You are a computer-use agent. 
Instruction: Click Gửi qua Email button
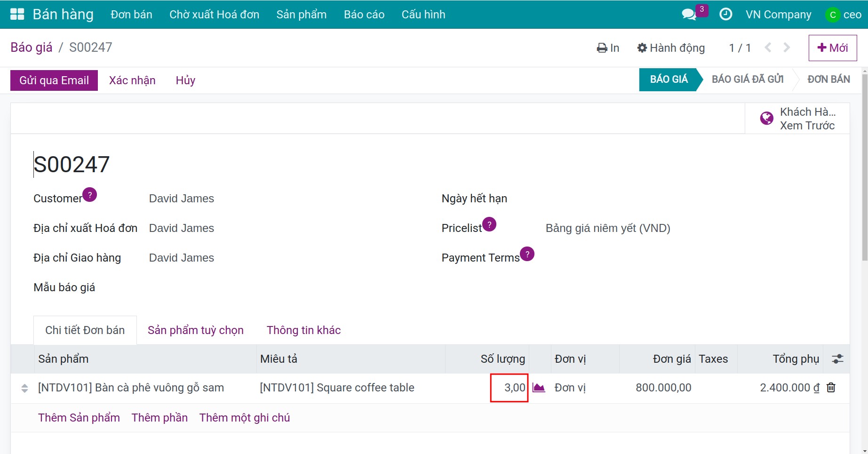54,80
